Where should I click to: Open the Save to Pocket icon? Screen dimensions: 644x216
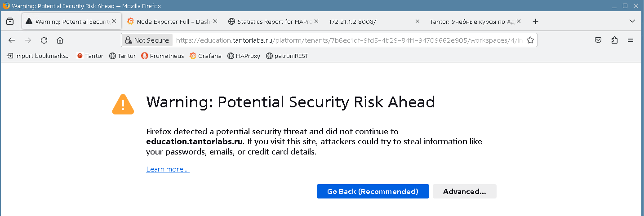click(598, 40)
